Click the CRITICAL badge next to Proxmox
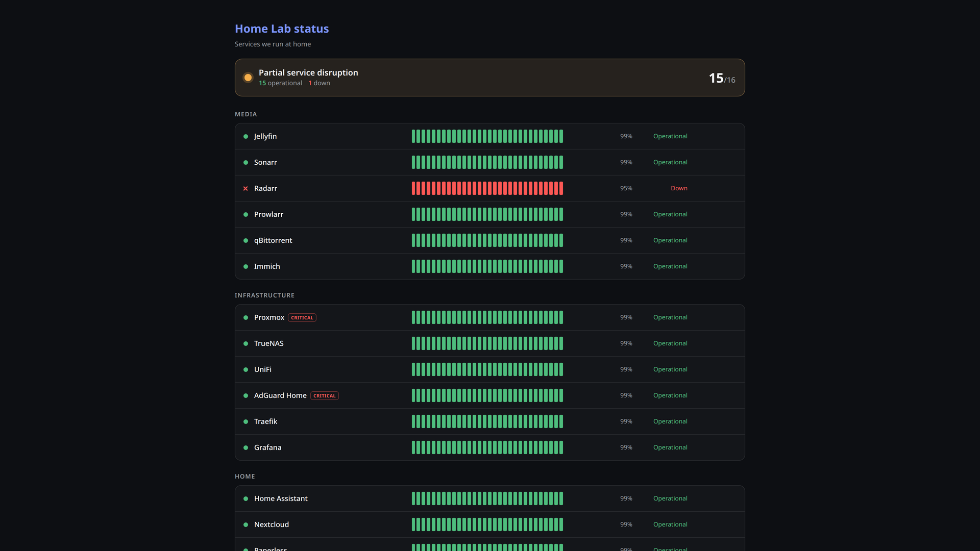 pyautogui.click(x=302, y=317)
